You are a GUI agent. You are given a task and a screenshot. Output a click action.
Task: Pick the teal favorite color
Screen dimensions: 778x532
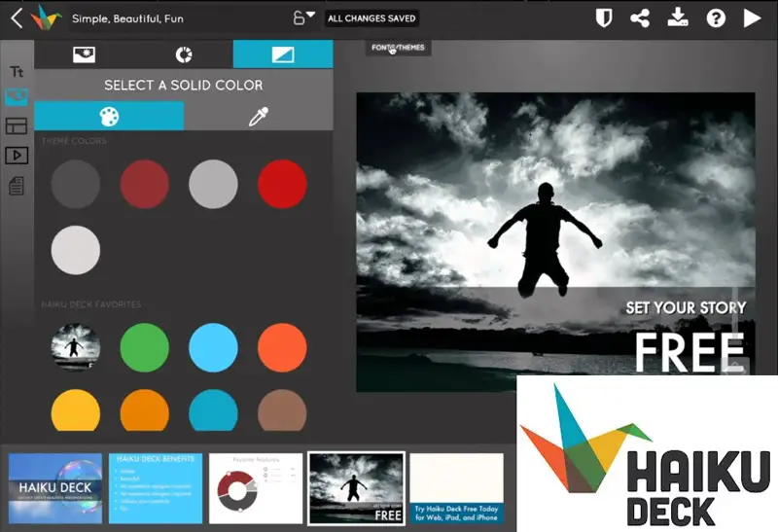(x=213, y=409)
